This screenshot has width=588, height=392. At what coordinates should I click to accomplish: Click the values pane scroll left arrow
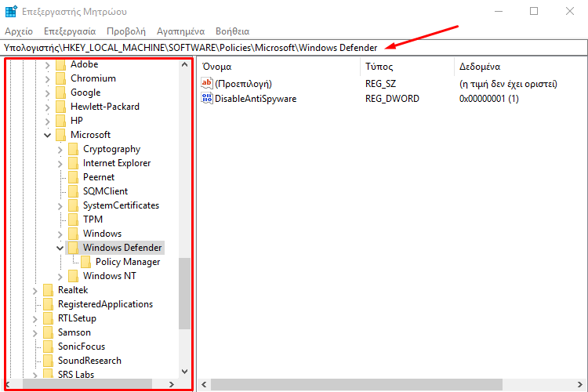click(x=204, y=384)
